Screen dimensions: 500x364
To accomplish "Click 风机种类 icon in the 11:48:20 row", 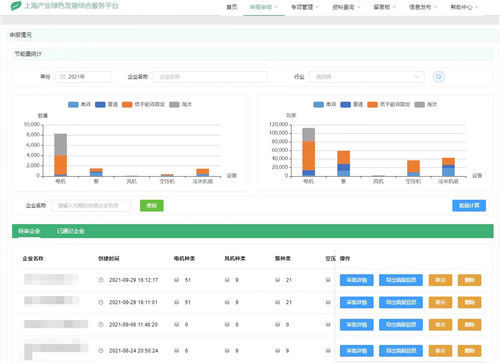I will click(x=227, y=324).
